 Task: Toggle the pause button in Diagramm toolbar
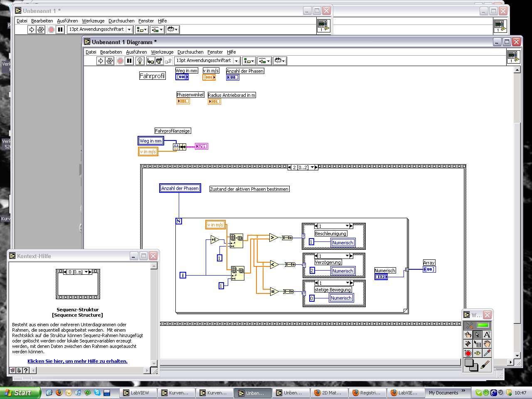(x=129, y=61)
